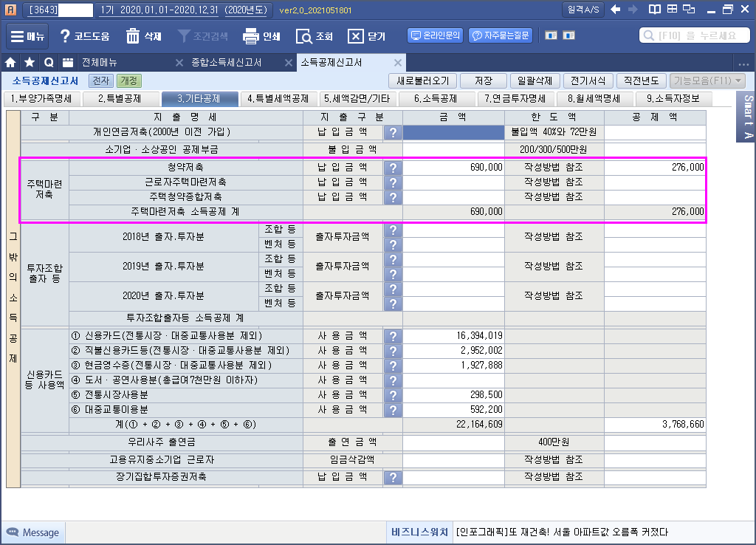Click the help icon for 근로자주택마련저축 row
The image size is (756, 545).
point(393,182)
